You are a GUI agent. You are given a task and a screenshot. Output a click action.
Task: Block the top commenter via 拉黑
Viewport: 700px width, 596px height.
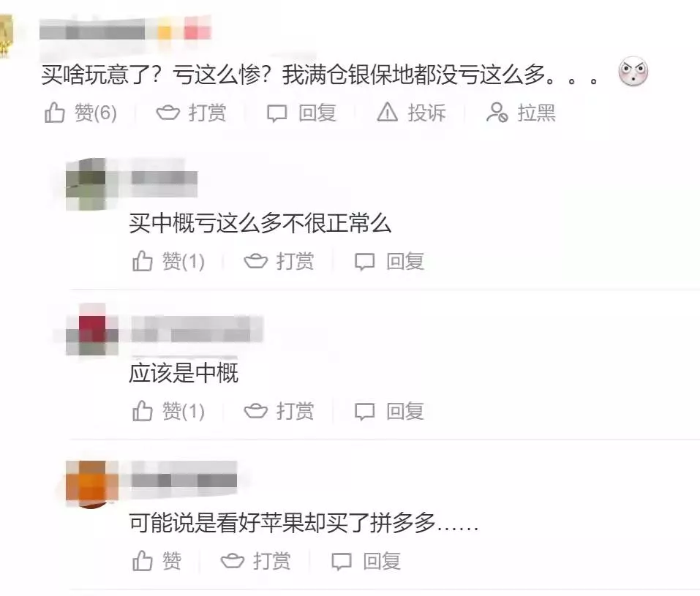[x=521, y=113]
